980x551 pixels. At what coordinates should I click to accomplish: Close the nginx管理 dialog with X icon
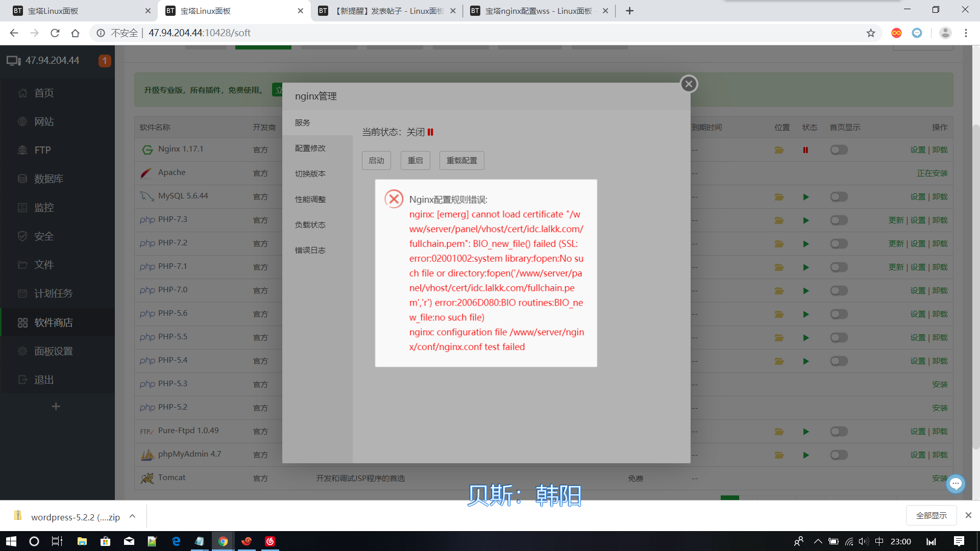pyautogui.click(x=689, y=84)
